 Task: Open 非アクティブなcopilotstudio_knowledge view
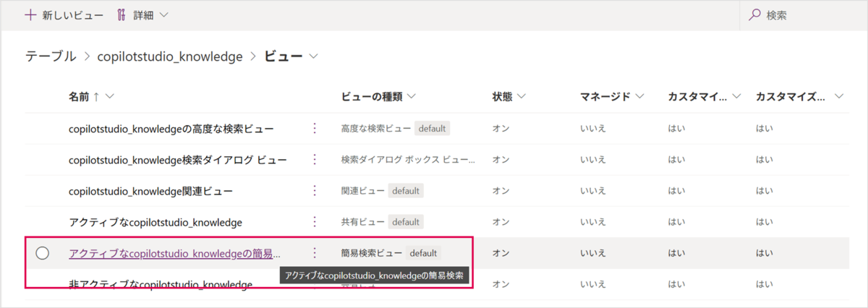click(161, 285)
